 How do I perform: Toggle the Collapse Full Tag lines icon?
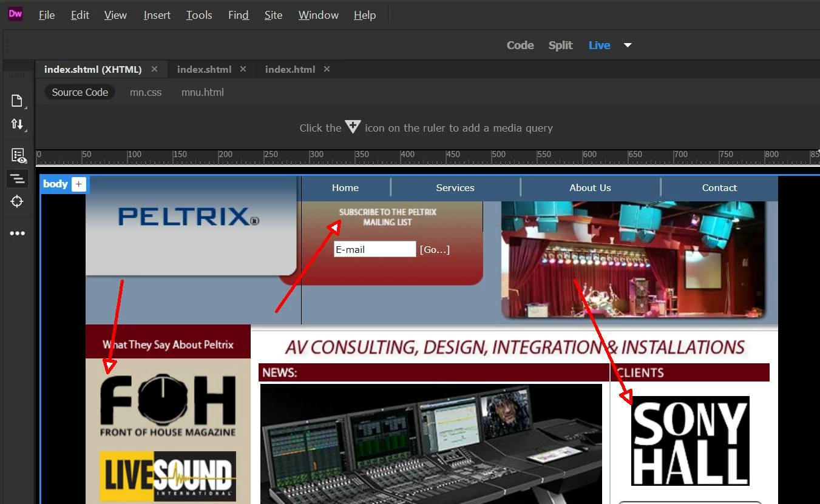[x=17, y=178]
